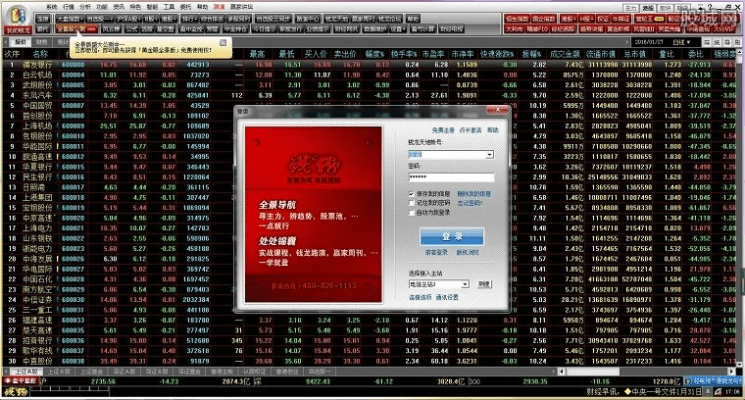Sort by the 最高 column header

pyautogui.click(x=257, y=54)
